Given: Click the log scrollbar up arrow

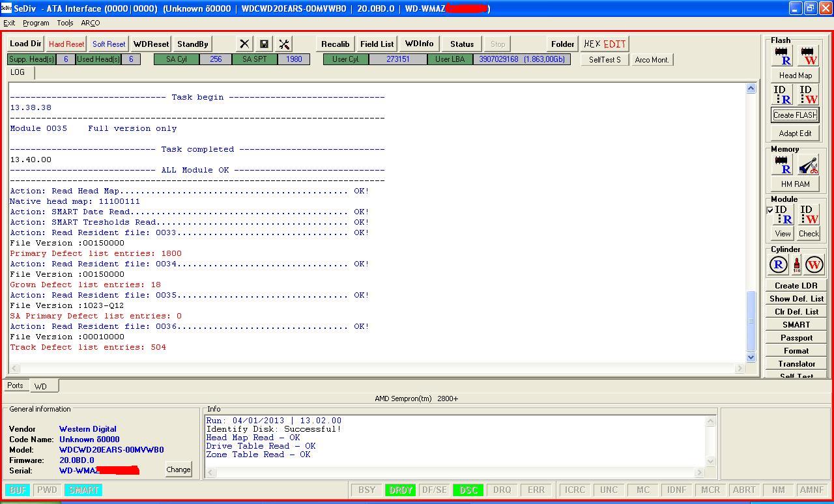Looking at the screenshot, I should pyautogui.click(x=751, y=89).
